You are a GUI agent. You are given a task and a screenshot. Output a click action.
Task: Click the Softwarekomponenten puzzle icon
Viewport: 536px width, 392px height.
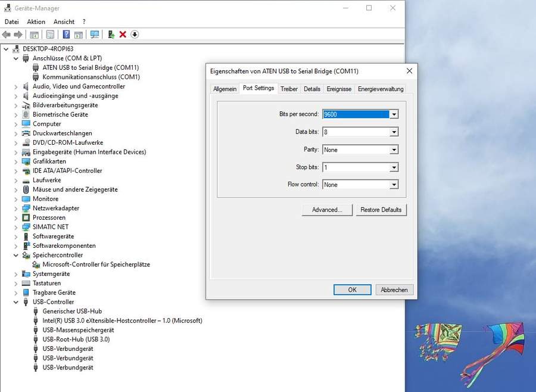click(x=26, y=245)
